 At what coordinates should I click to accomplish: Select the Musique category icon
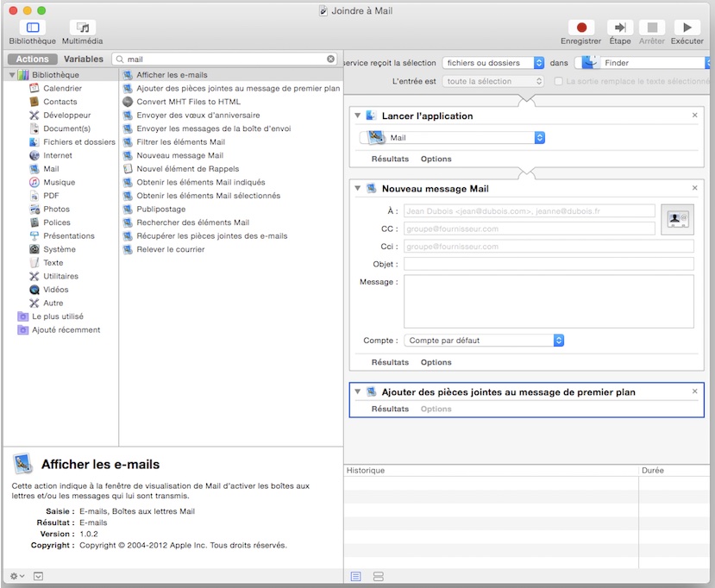pyautogui.click(x=34, y=182)
